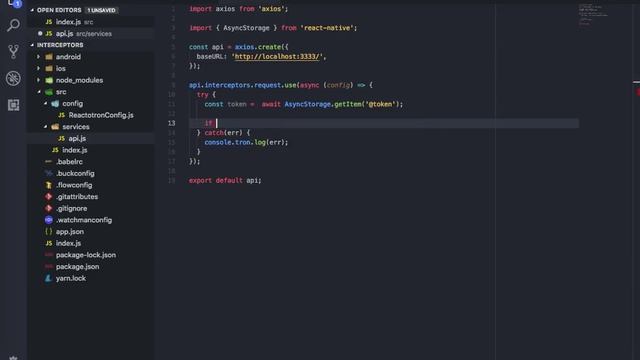This screenshot has height=360, width=640.
Task: Collapse the INTERCEPTORS project section
Action: coord(33,45)
